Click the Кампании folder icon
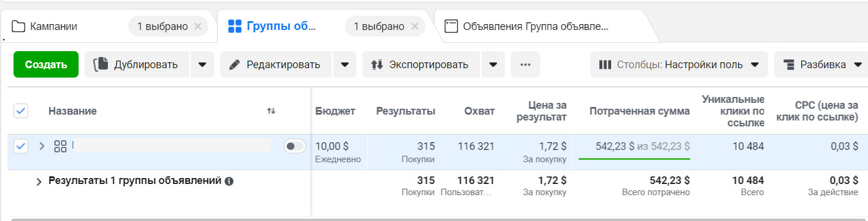Screen dimensions: 868x221 click(x=18, y=26)
